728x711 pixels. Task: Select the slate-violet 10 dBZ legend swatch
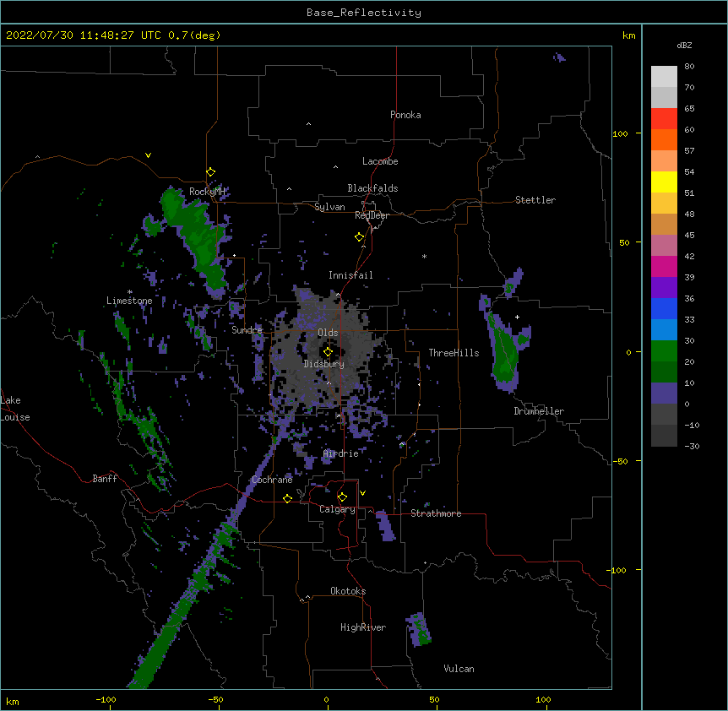[664, 393]
